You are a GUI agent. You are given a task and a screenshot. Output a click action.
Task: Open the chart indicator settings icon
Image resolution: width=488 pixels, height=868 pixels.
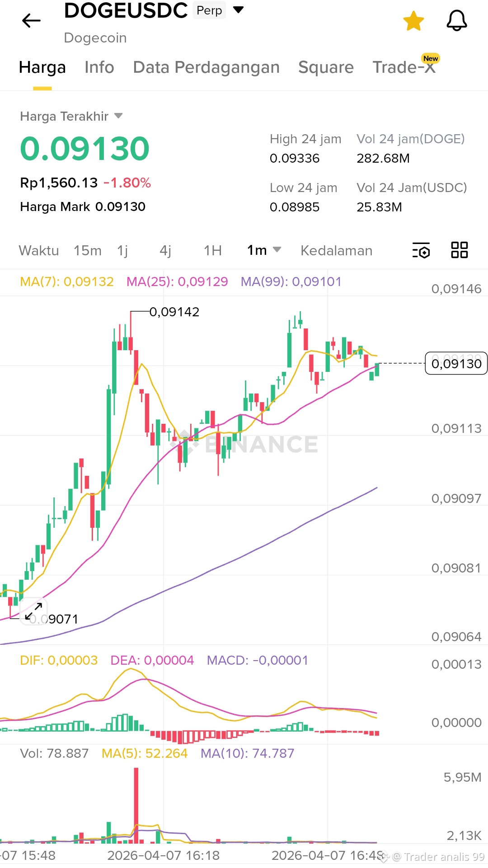tap(421, 250)
